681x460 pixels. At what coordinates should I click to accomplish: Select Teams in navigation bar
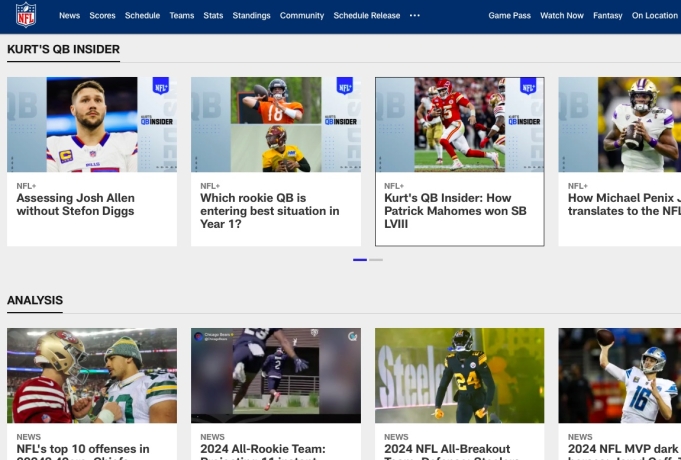coord(182,15)
